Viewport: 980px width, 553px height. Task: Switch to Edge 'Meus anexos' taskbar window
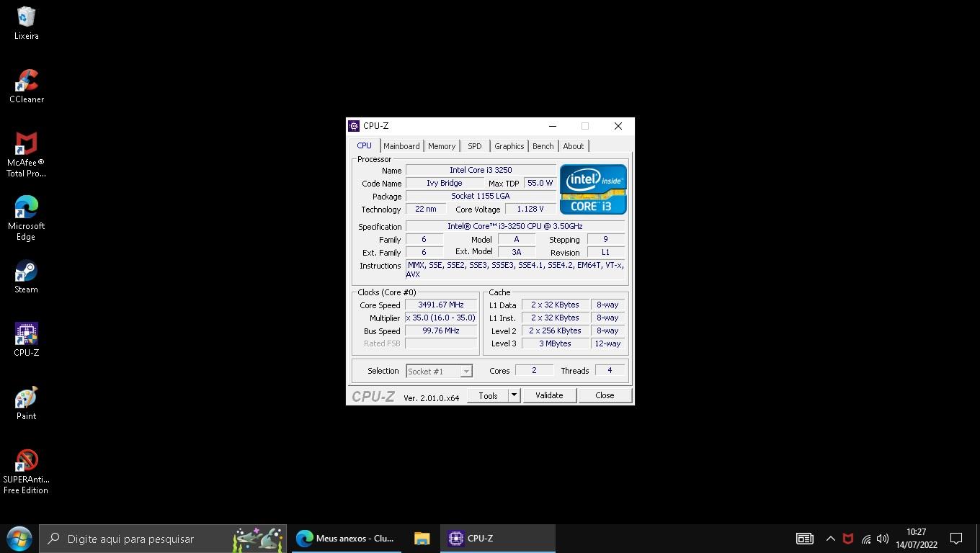click(346, 539)
